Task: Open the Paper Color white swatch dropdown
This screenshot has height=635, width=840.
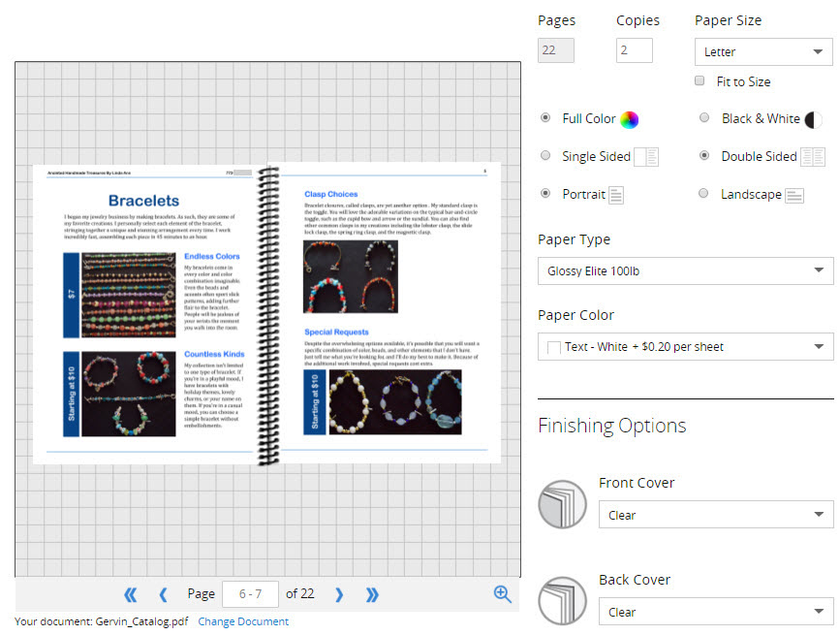Action: click(685, 346)
